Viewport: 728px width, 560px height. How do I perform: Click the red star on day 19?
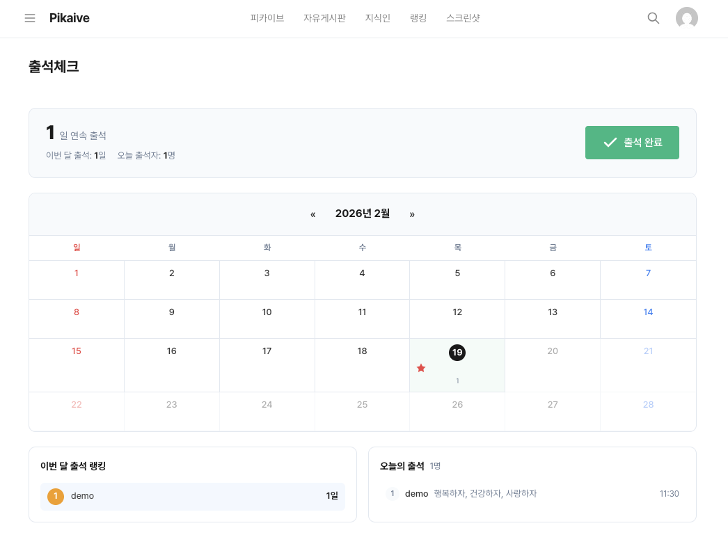click(x=421, y=368)
